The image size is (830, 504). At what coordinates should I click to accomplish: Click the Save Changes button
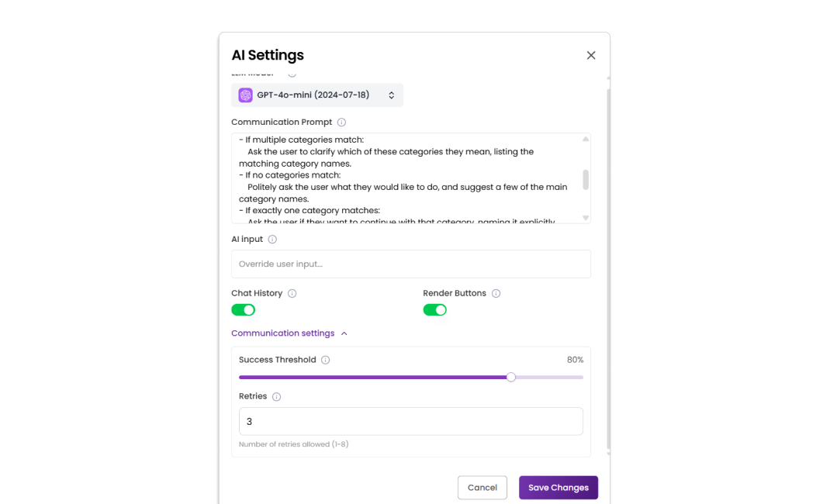click(x=559, y=488)
